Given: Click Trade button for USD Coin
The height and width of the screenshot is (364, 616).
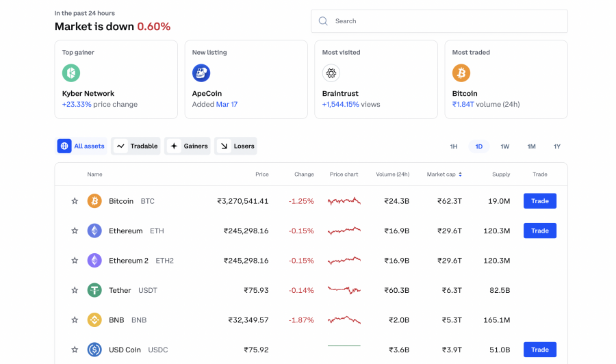Looking at the screenshot, I should pos(540,350).
